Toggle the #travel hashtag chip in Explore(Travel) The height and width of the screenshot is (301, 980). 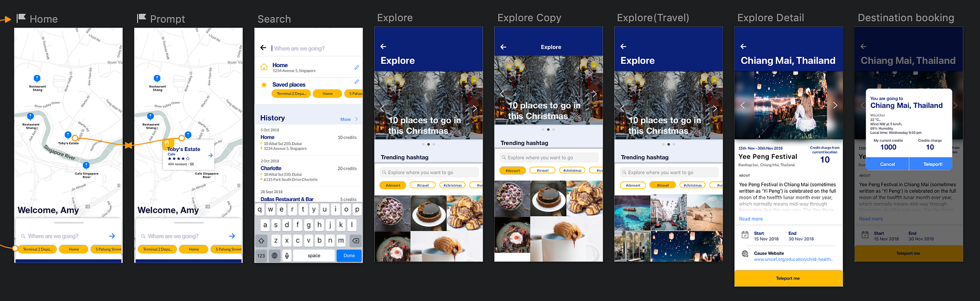click(662, 185)
